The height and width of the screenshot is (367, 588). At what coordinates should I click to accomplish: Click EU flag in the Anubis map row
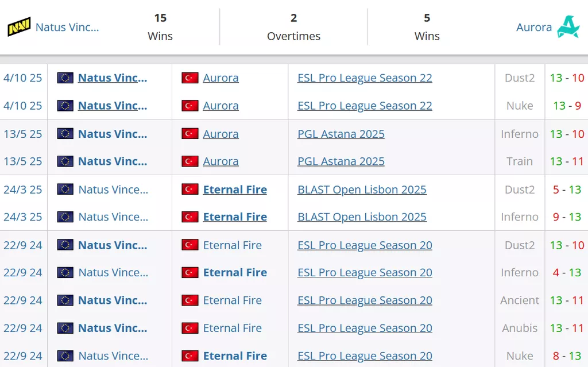(x=65, y=328)
